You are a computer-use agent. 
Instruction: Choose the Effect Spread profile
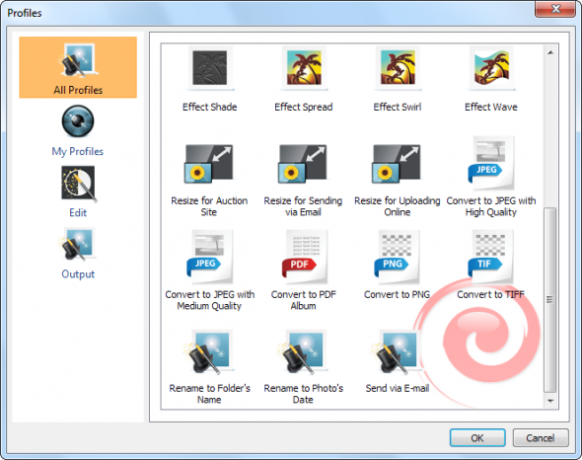click(304, 68)
